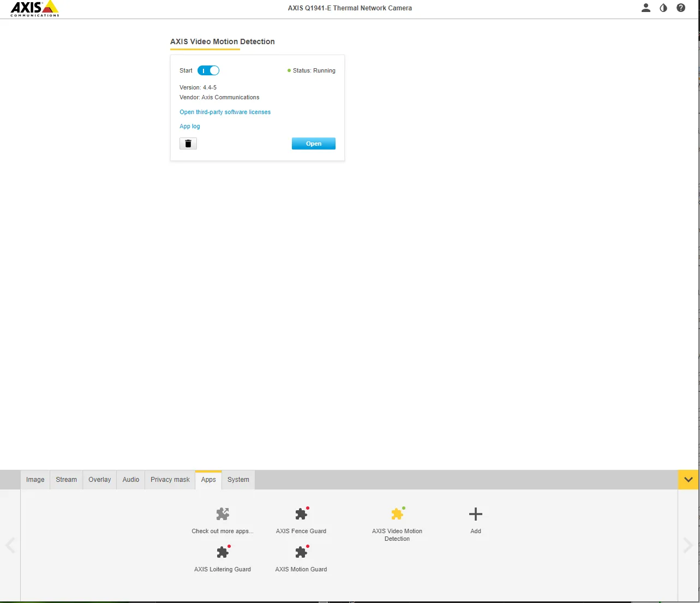The height and width of the screenshot is (603, 700).
Task: Open the user account icon
Action: [646, 8]
